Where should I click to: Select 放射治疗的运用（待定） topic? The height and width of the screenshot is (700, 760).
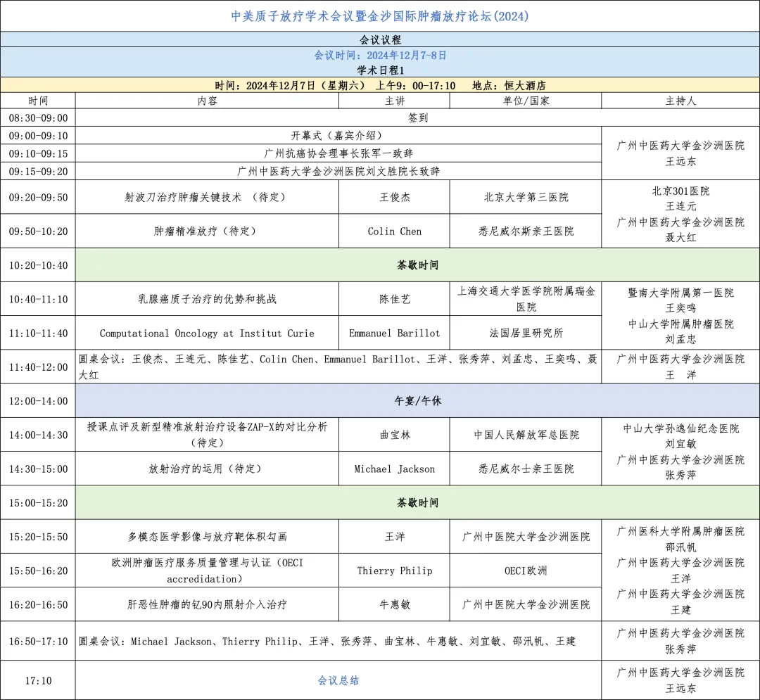(x=208, y=469)
